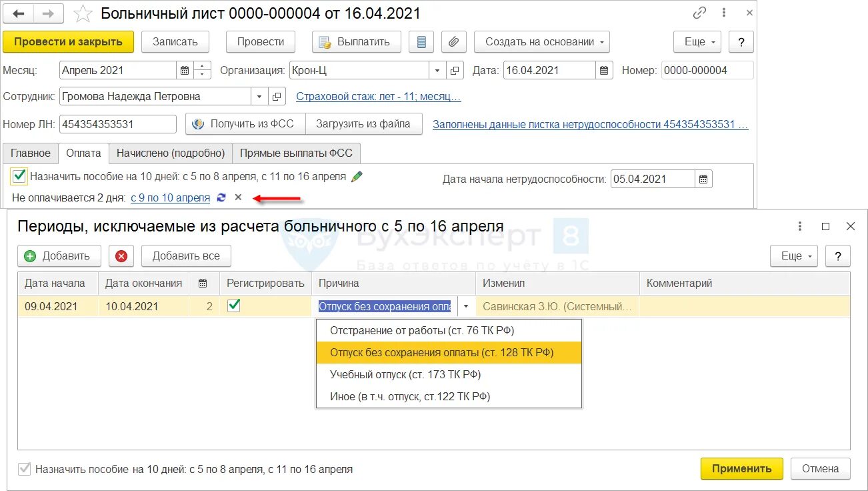Choose Отстранение от работы (ст. 76 ТК РФ)
868x491 pixels.
click(449, 330)
